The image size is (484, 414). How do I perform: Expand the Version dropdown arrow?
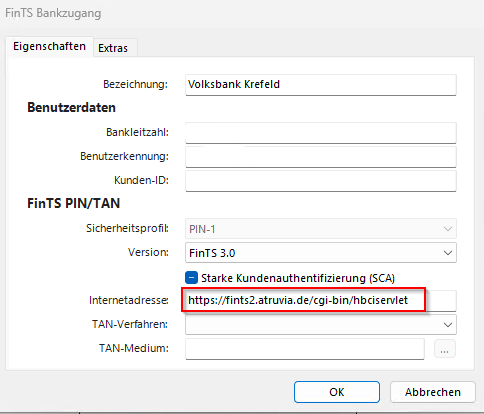point(448,253)
